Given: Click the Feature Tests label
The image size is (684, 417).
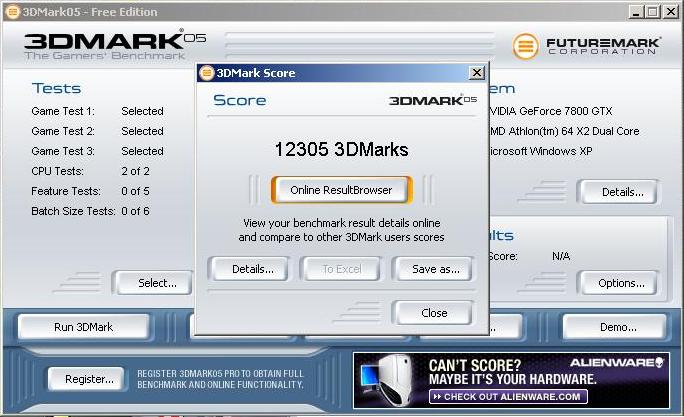Looking at the screenshot, I should coord(66,191).
